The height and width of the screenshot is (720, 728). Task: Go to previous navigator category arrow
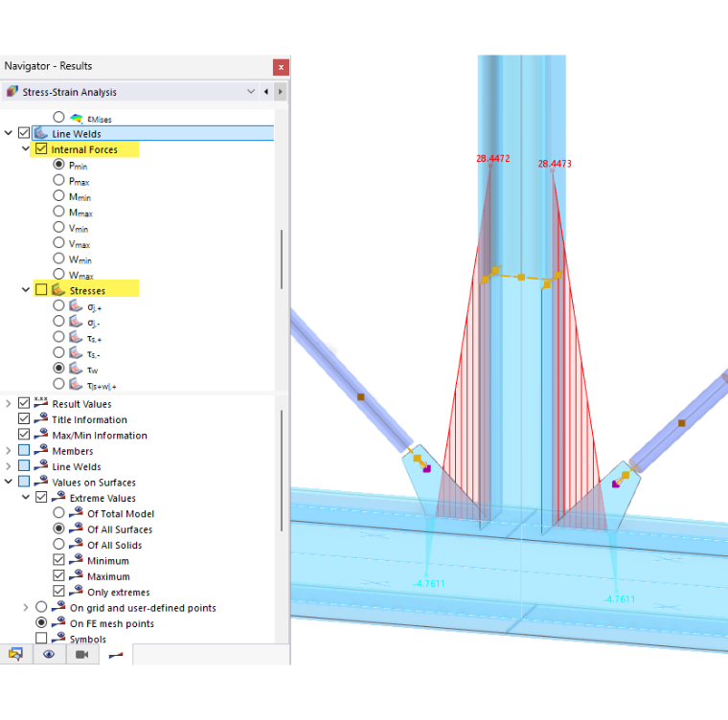(x=266, y=92)
